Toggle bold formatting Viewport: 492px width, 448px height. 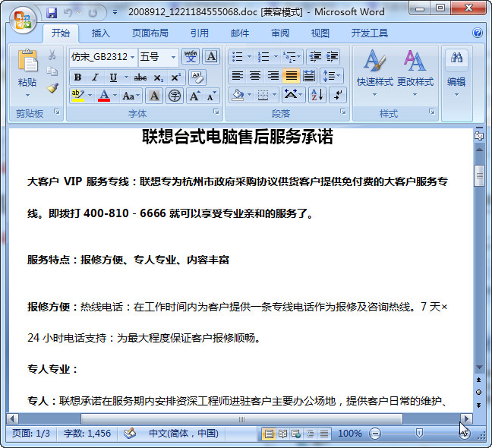[x=77, y=77]
